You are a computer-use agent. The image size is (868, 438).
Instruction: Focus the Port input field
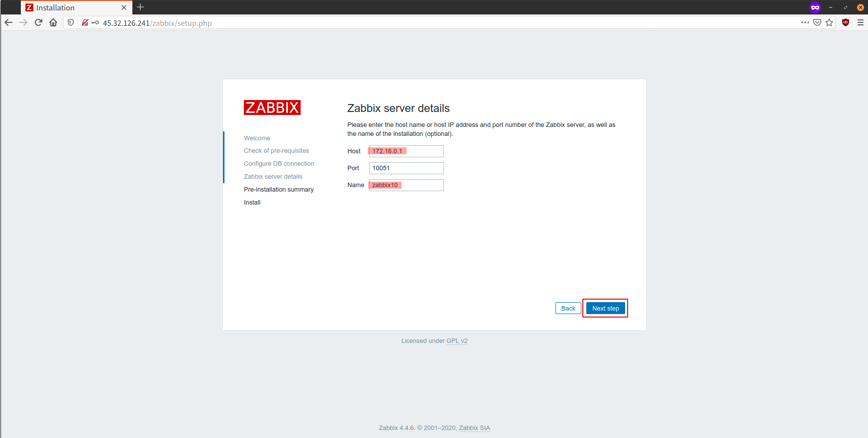(406, 168)
